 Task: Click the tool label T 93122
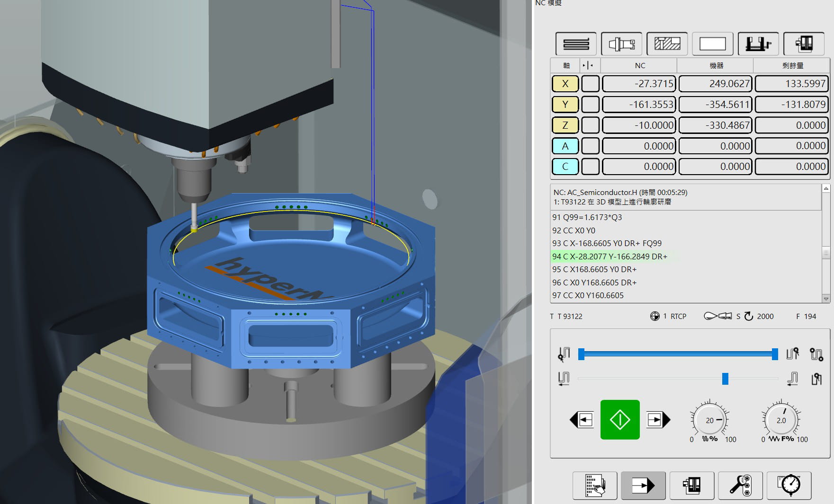(x=566, y=316)
